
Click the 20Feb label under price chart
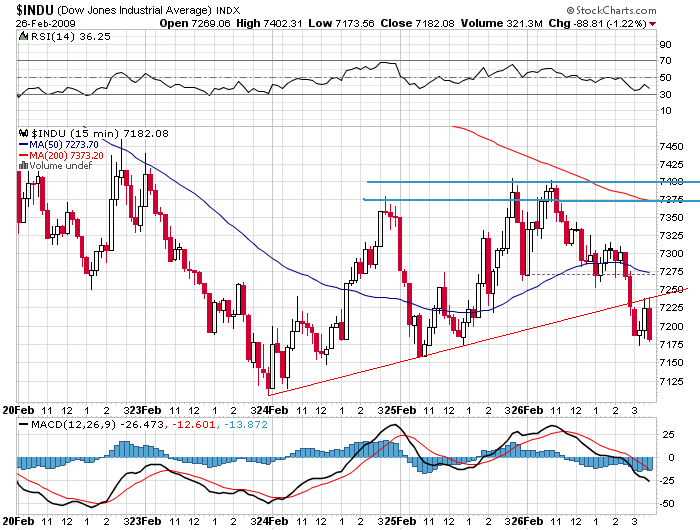(19, 410)
